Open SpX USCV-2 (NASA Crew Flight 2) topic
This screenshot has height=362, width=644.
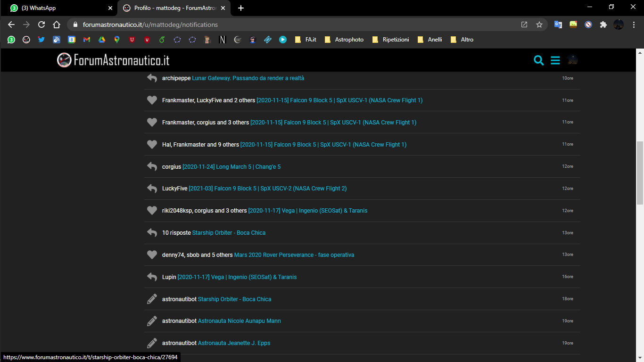coord(268,189)
